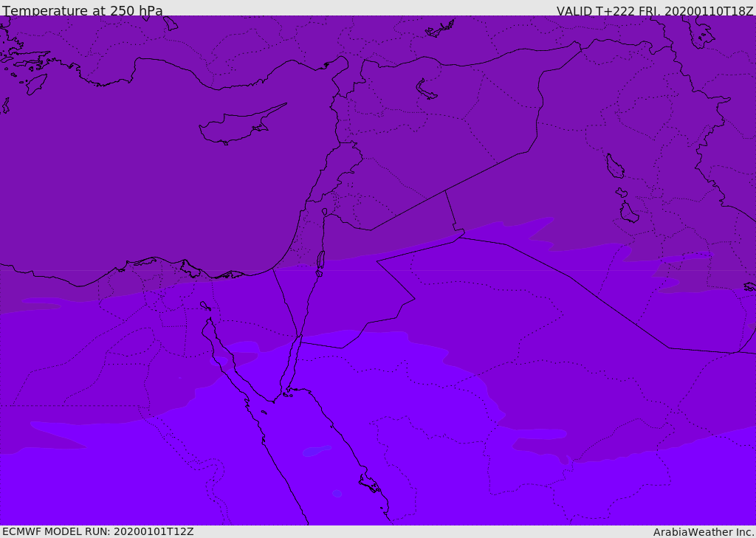The width and height of the screenshot is (756, 538).
Task: Click the 'Temperature at 250 hPa' title text
Action: (83, 10)
